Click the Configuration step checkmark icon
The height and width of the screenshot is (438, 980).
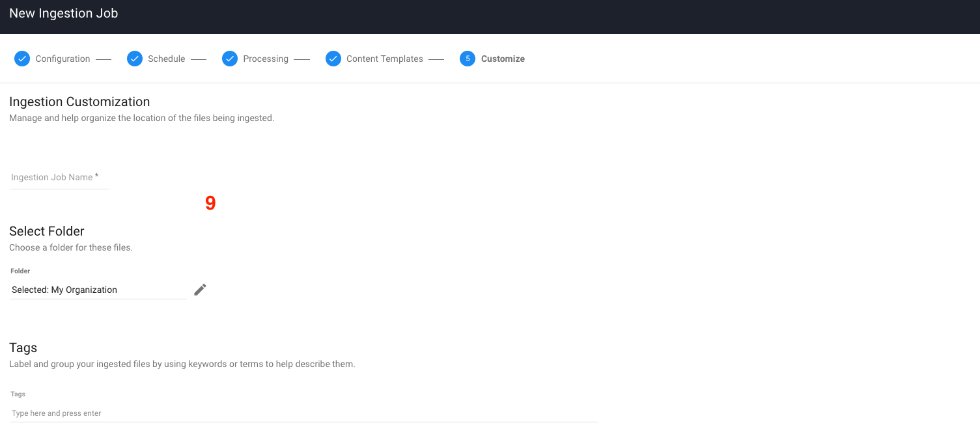point(22,59)
